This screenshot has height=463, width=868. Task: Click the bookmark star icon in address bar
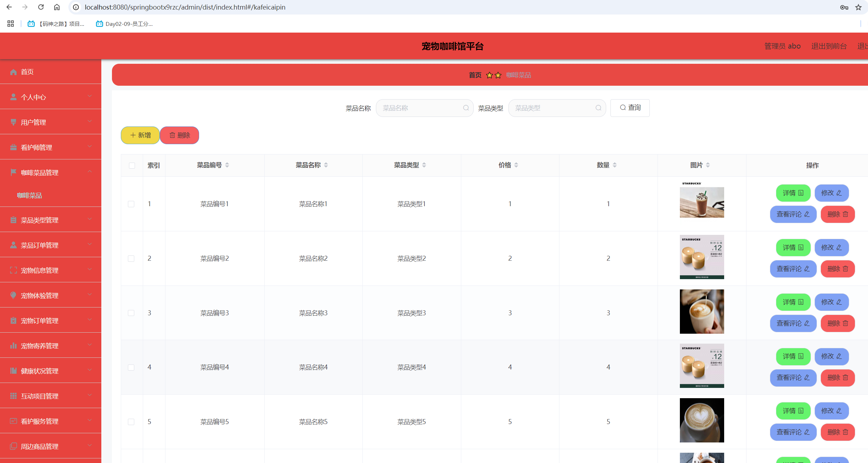coord(858,7)
